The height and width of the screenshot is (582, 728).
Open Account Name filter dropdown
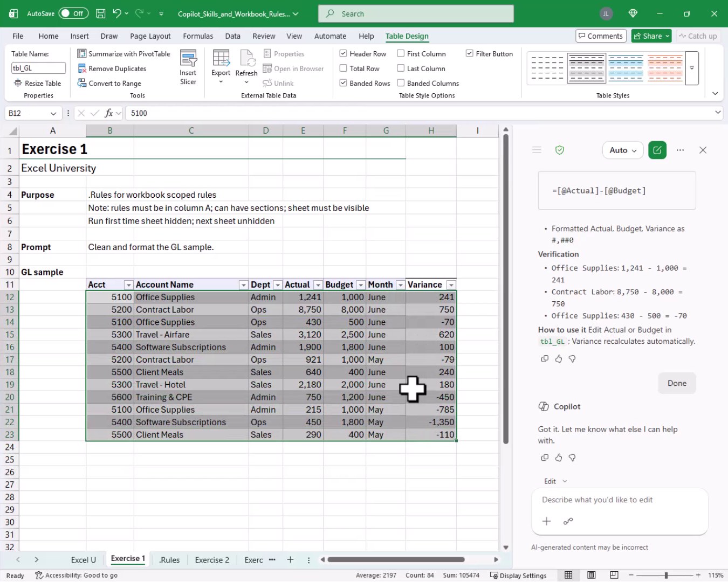(x=243, y=285)
